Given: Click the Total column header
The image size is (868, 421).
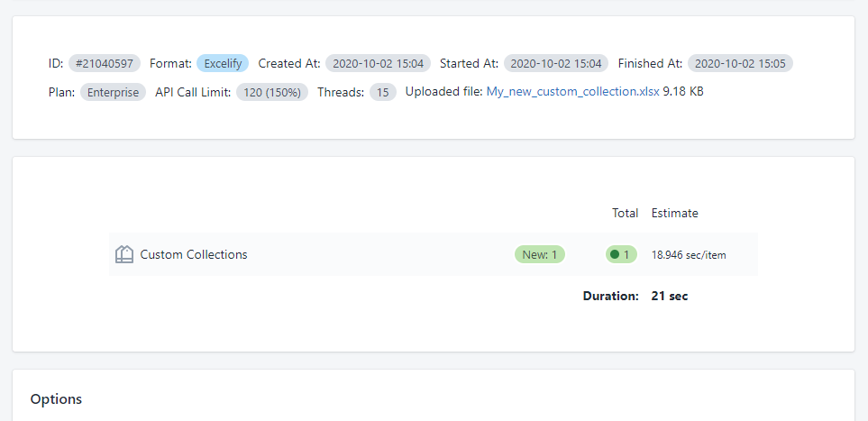Looking at the screenshot, I should pos(625,214).
